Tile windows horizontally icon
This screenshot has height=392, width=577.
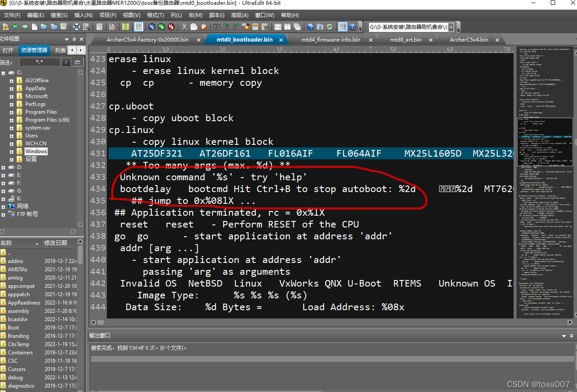(277, 27)
